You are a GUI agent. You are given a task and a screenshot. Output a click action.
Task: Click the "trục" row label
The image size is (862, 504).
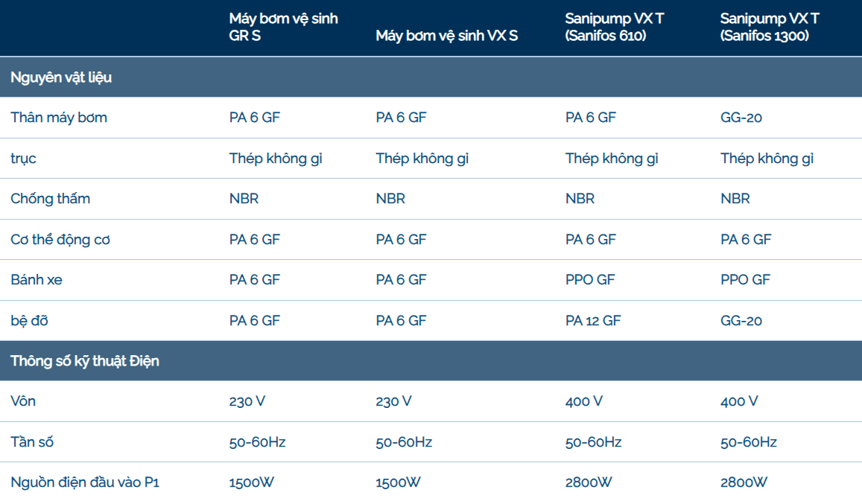pyautogui.click(x=23, y=159)
